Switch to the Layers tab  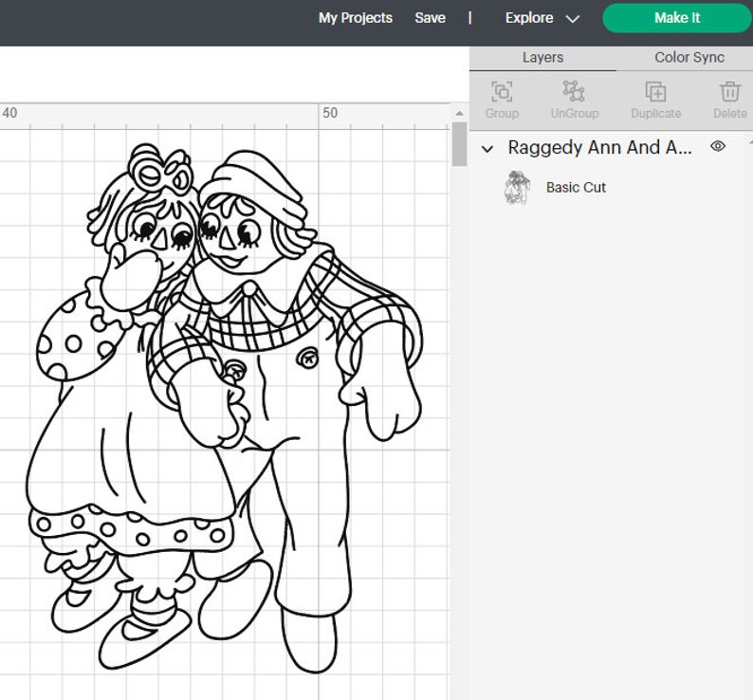pyautogui.click(x=542, y=58)
